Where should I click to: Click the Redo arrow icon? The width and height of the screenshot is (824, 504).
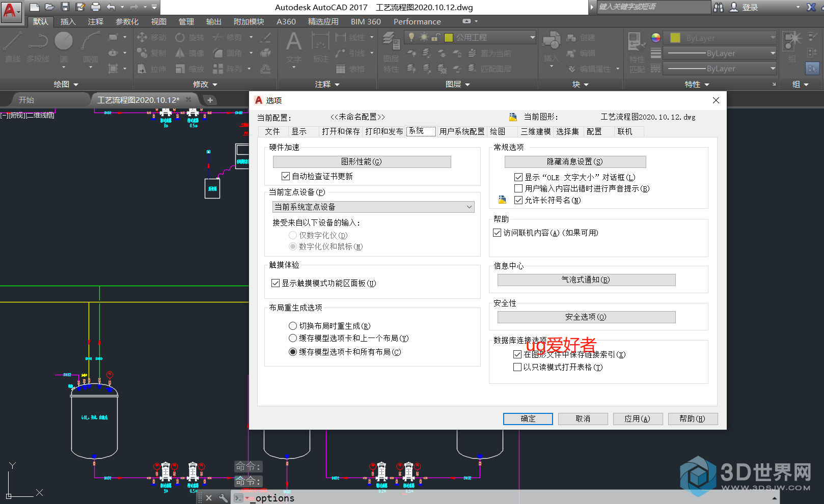point(134,7)
